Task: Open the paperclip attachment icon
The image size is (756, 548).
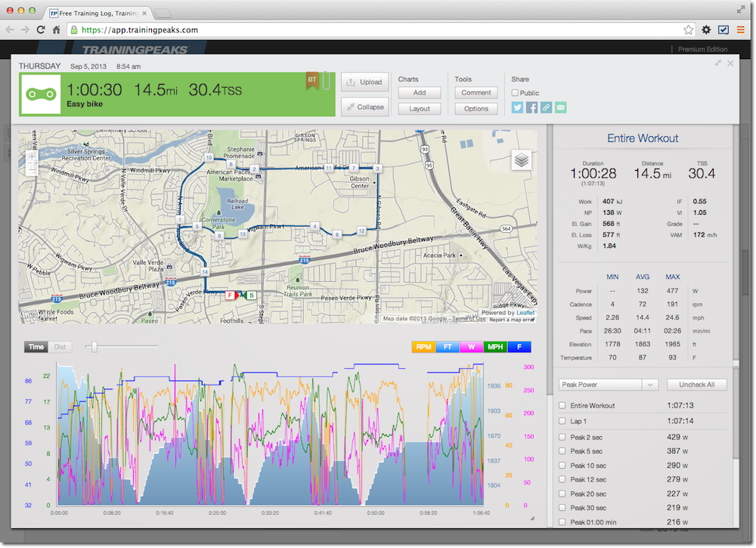Action: 327,80
